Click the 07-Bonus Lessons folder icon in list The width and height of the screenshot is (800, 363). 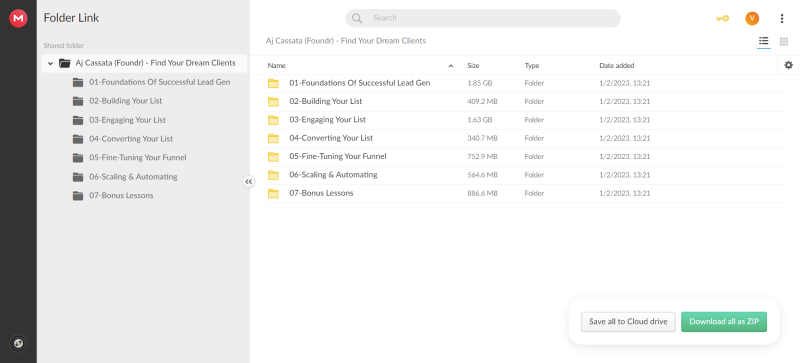click(x=273, y=193)
